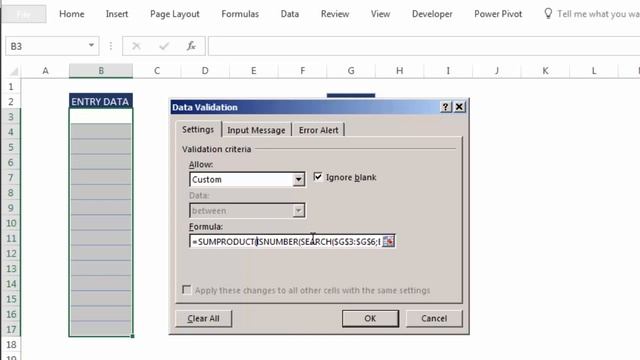Viewport: 640px width, 360px height.
Task: Open the Formulas ribbon tab
Action: [240, 14]
